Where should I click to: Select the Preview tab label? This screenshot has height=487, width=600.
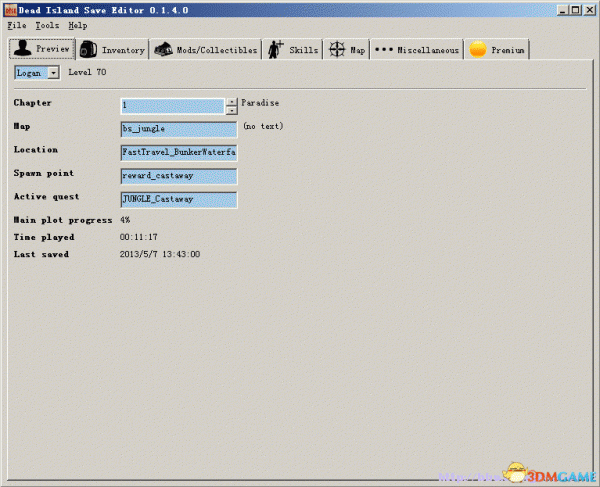pos(53,49)
